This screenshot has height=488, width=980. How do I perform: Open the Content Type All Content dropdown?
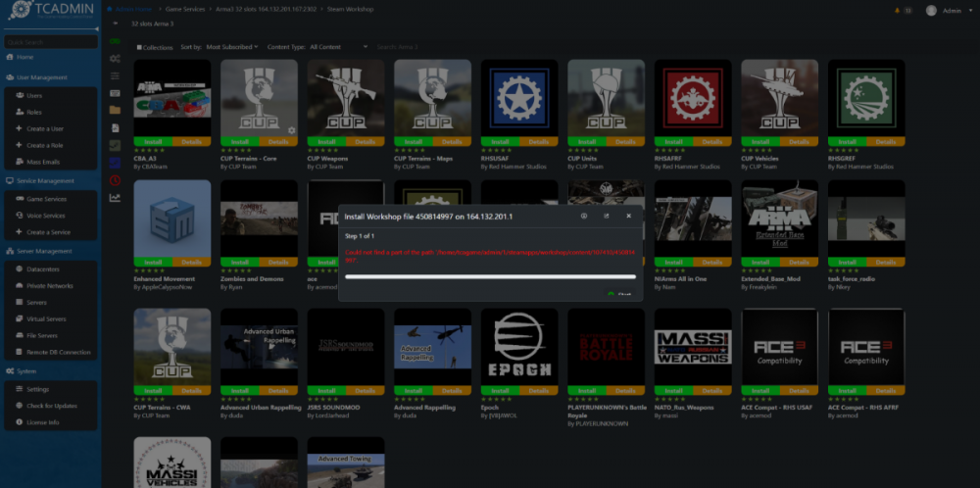point(339,47)
